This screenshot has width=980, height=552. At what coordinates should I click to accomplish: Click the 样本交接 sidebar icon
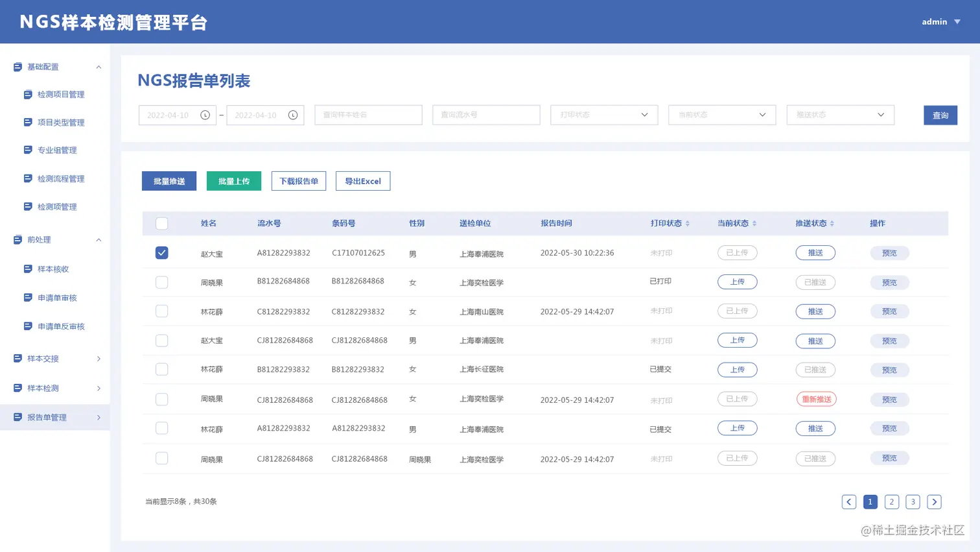click(x=17, y=358)
